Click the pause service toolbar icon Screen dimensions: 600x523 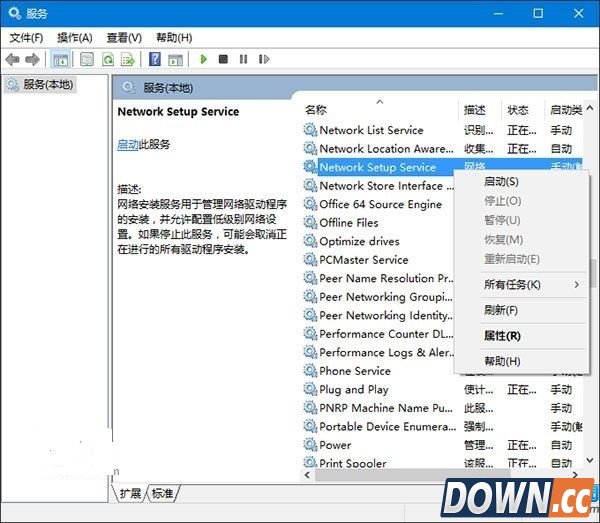pos(241,60)
